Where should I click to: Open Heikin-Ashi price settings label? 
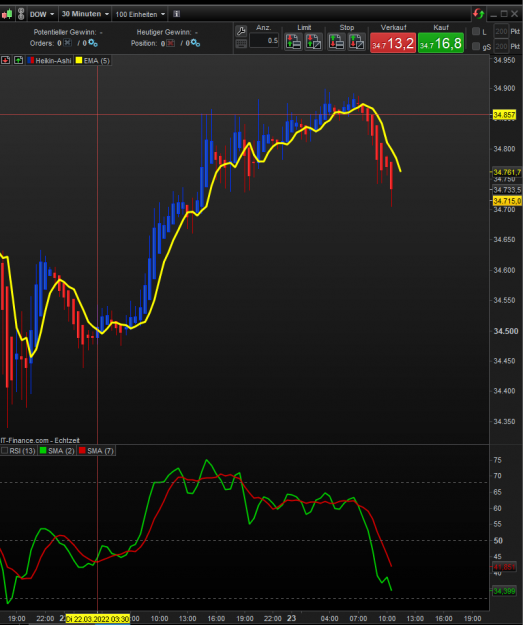(53, 61)
